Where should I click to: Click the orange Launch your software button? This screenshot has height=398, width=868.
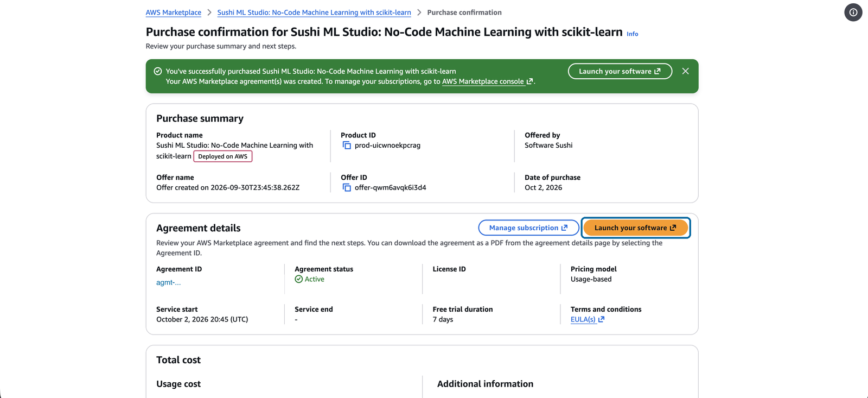[635, 228]
